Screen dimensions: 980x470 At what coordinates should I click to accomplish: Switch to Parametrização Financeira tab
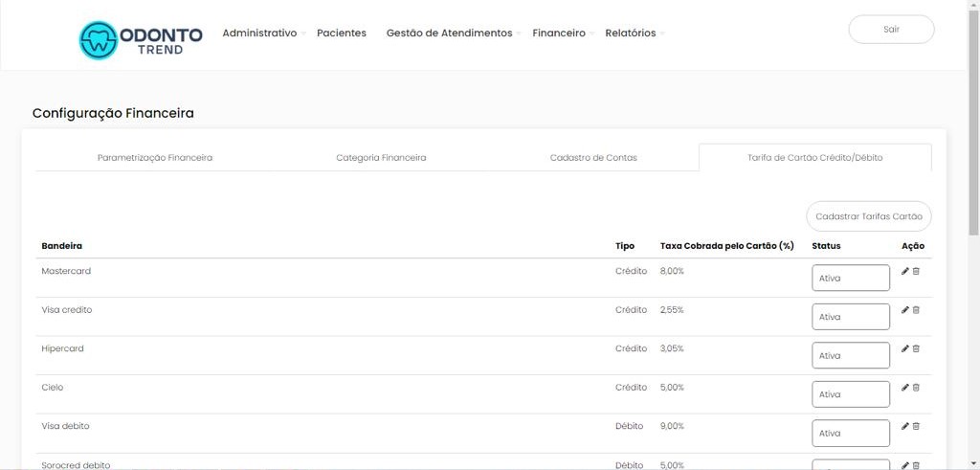coord(155,157)
